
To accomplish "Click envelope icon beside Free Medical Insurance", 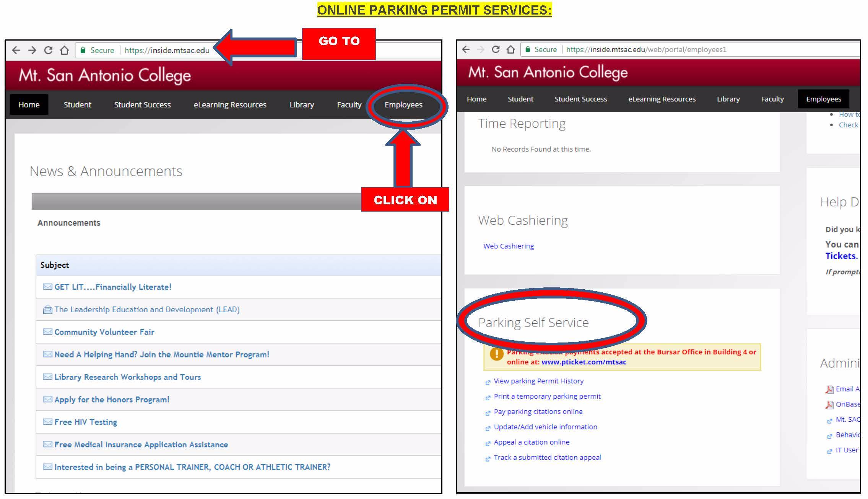I will tap(47, 444).
